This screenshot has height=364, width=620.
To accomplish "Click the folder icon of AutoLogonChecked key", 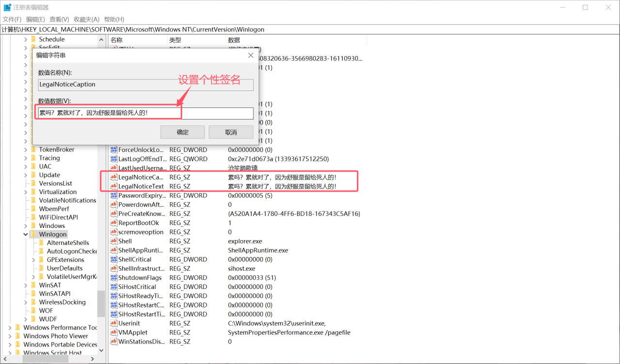I will click(41, 251).
